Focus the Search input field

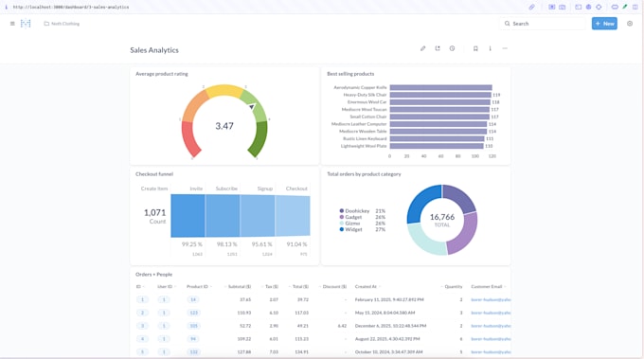click(x=543, y=24)
